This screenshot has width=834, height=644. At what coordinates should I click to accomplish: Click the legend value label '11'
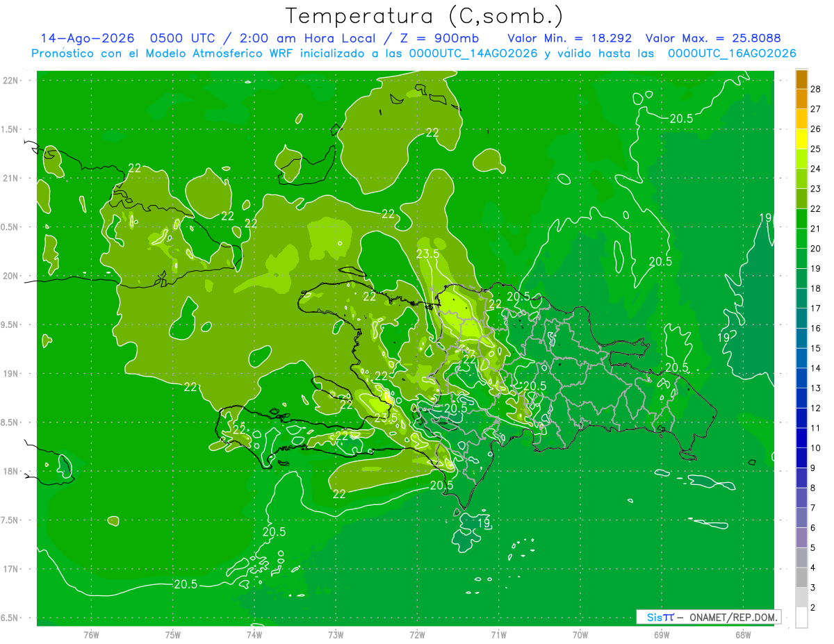pos(816,428)
